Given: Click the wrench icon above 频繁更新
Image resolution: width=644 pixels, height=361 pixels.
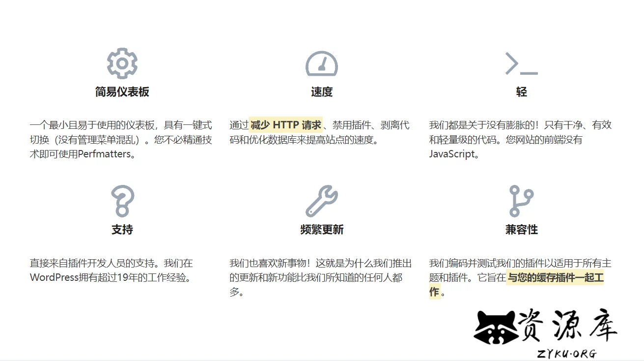Looking at the screenshot, I should pyautogui.click(x=322, y=201).
